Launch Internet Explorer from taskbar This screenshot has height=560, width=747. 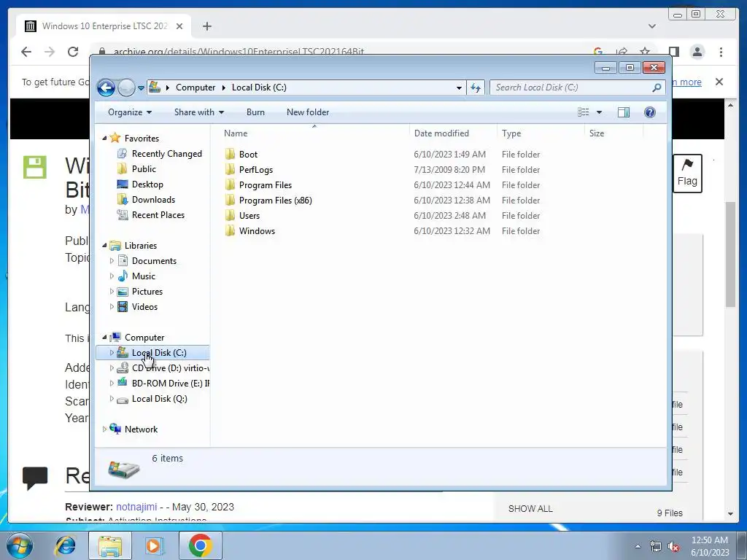[65, 545]
